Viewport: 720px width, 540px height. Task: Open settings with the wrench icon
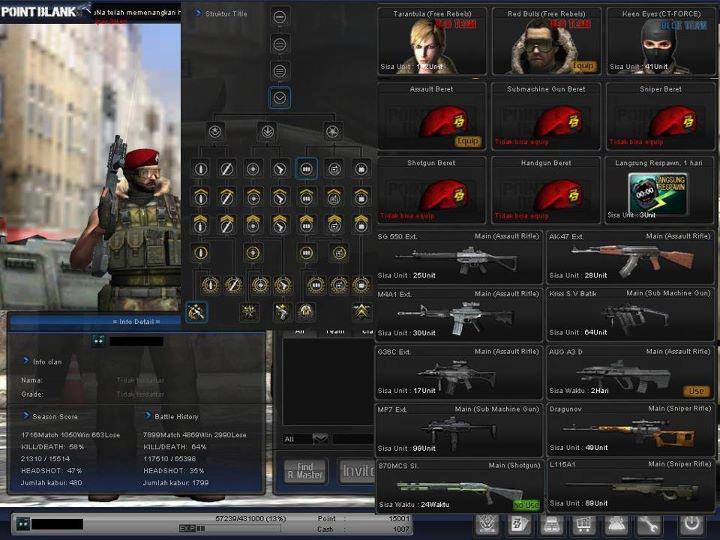click(x=648, y=524)
